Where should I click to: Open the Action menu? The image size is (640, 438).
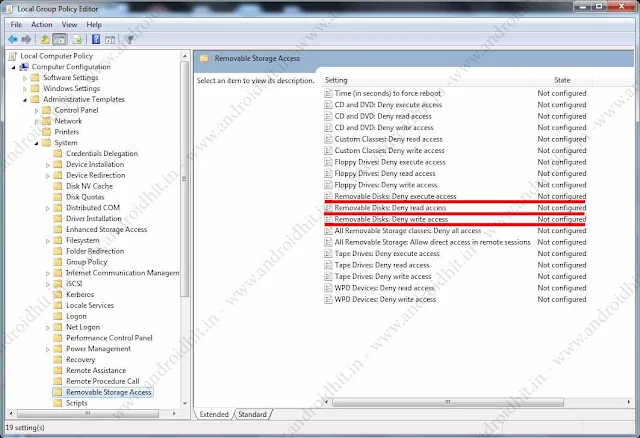(41, 24)
